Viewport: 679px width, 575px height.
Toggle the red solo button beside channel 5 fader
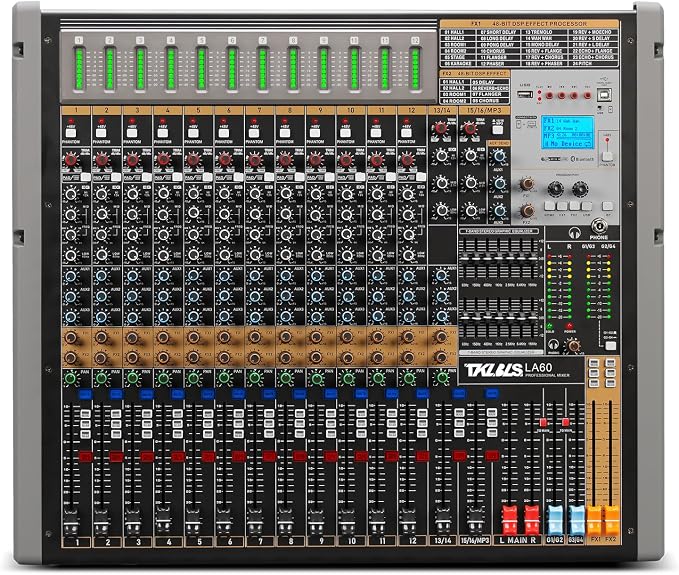(x=208, y=456)
